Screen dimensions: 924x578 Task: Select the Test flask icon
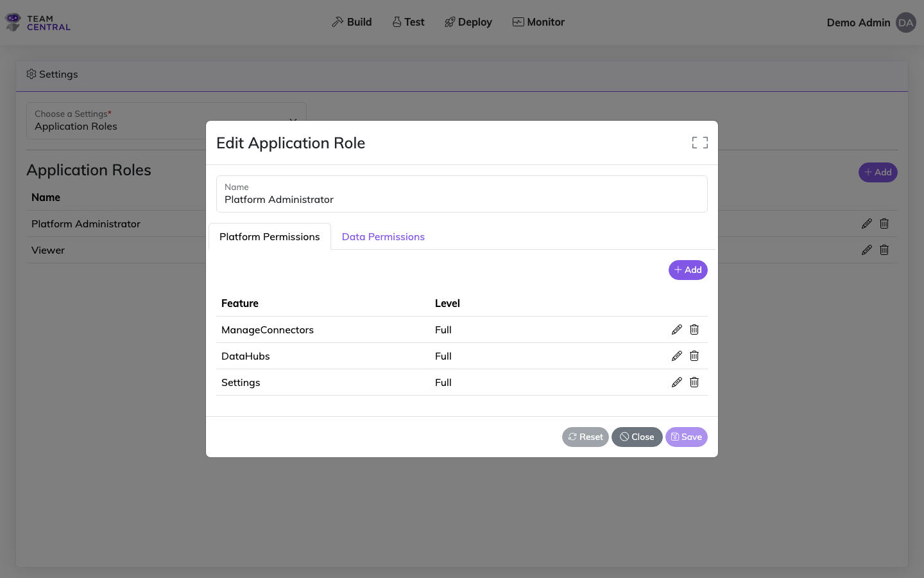point(396,21)
